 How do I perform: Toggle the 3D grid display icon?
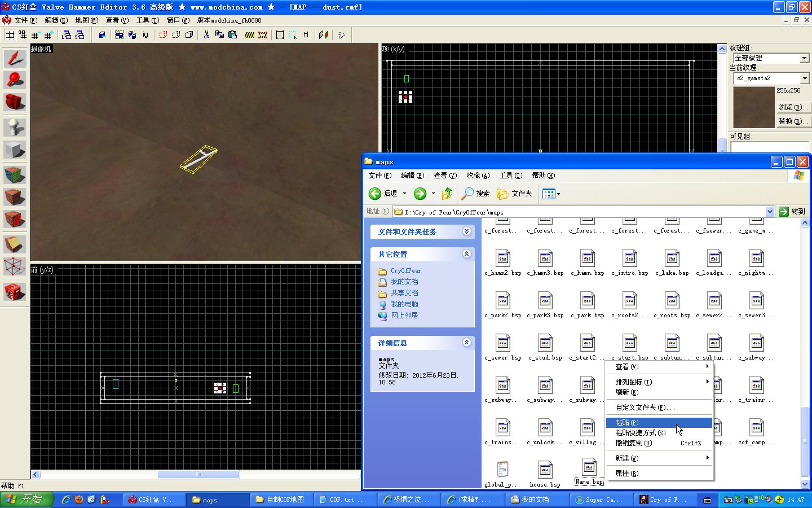[x=23, y=35]
